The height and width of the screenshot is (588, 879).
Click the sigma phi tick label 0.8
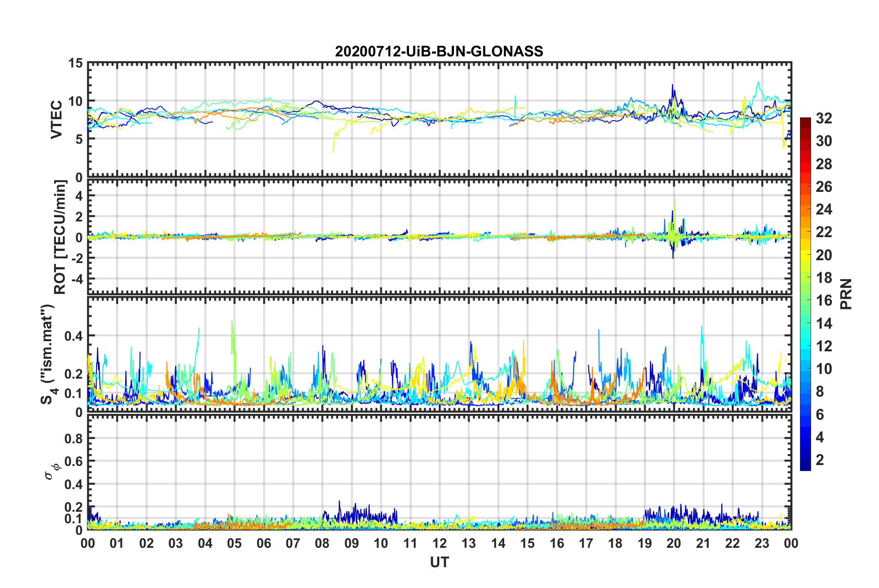click(74, 438)
